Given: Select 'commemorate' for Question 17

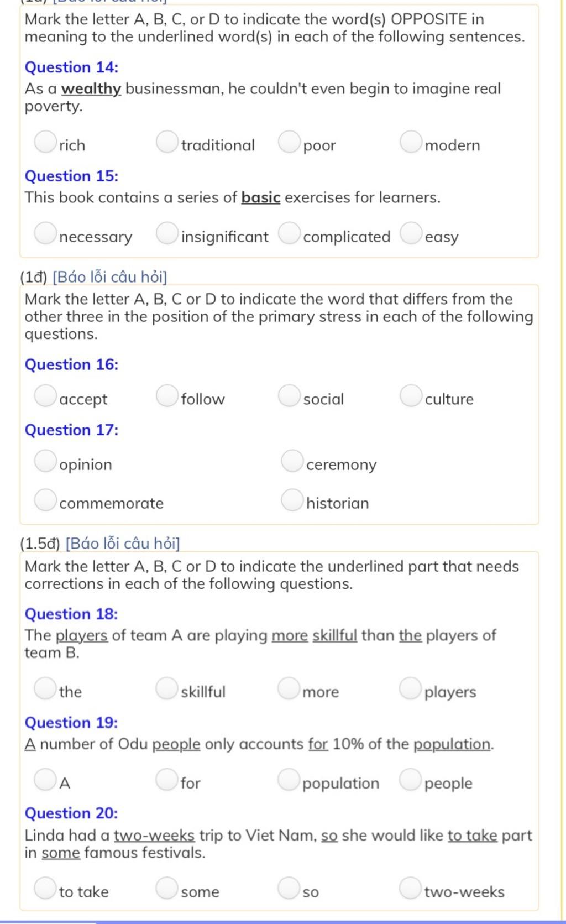Looking at the screenshot, I should pos(45,499).
